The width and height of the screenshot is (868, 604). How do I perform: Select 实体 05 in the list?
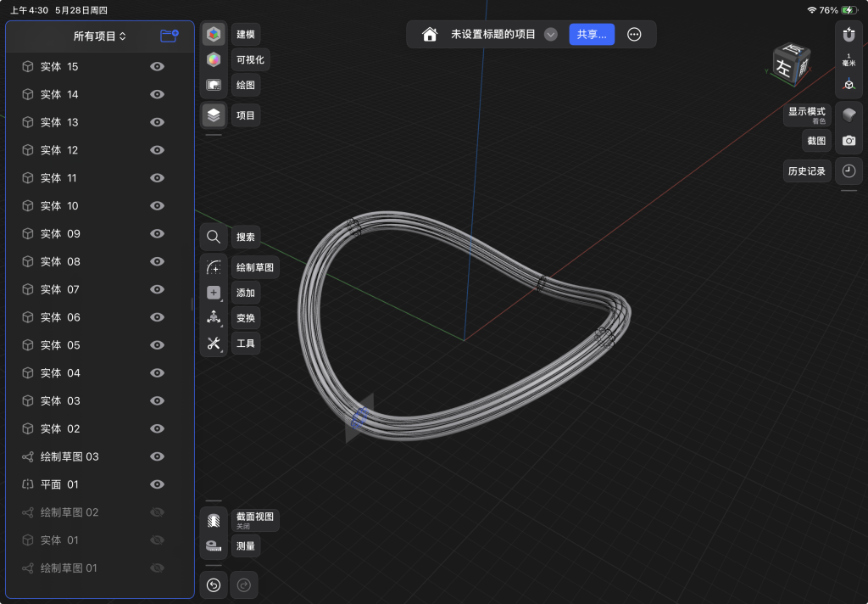[100, 345]
